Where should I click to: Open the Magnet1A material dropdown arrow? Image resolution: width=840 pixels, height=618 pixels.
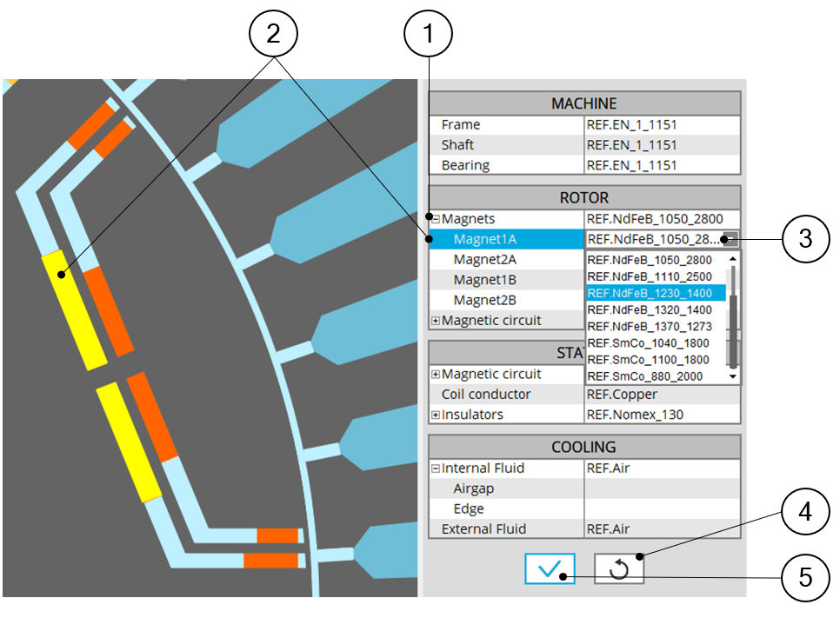(731, 240)
